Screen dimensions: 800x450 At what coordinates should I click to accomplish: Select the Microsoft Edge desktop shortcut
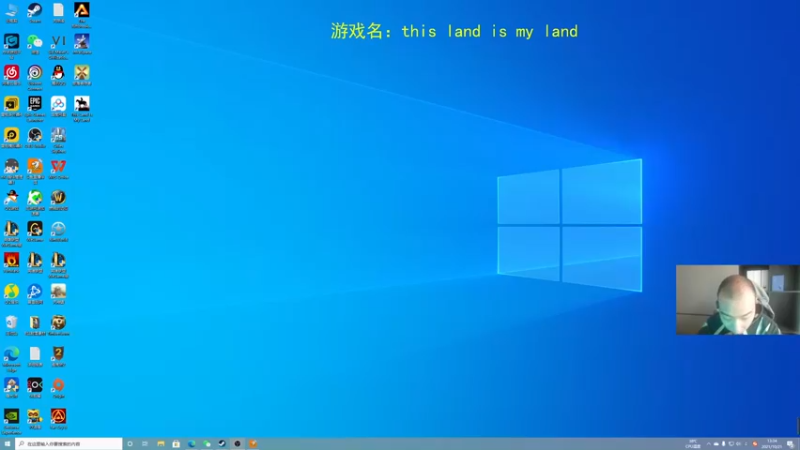point(11,358)
